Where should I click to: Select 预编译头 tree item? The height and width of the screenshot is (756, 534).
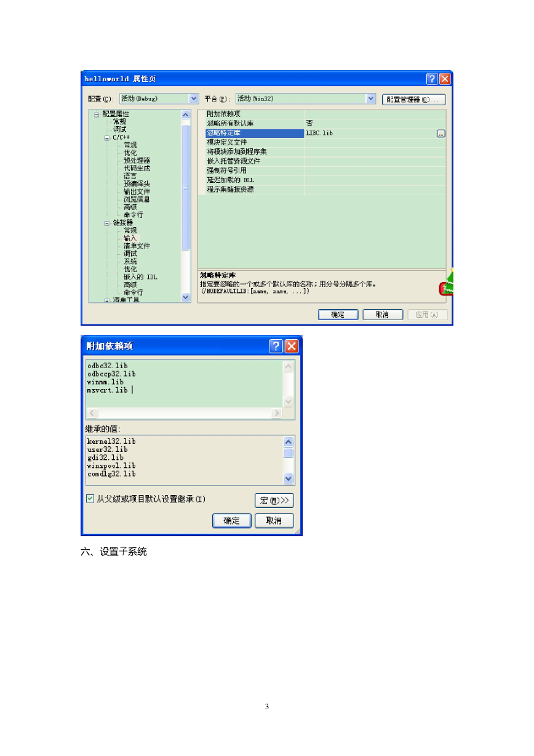[x=137, y=184]
